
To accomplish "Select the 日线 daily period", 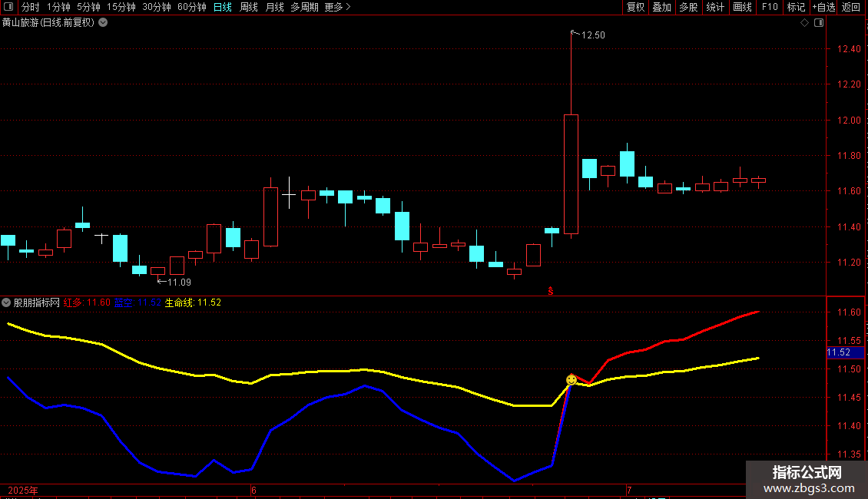I will click(223, 7).
